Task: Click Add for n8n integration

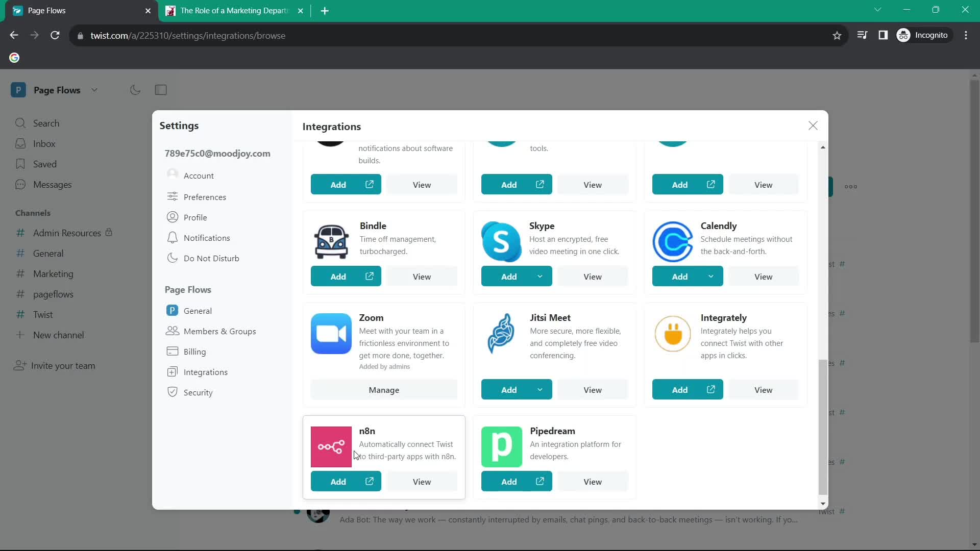Action: pyautogui.click(x=346, y=482)
